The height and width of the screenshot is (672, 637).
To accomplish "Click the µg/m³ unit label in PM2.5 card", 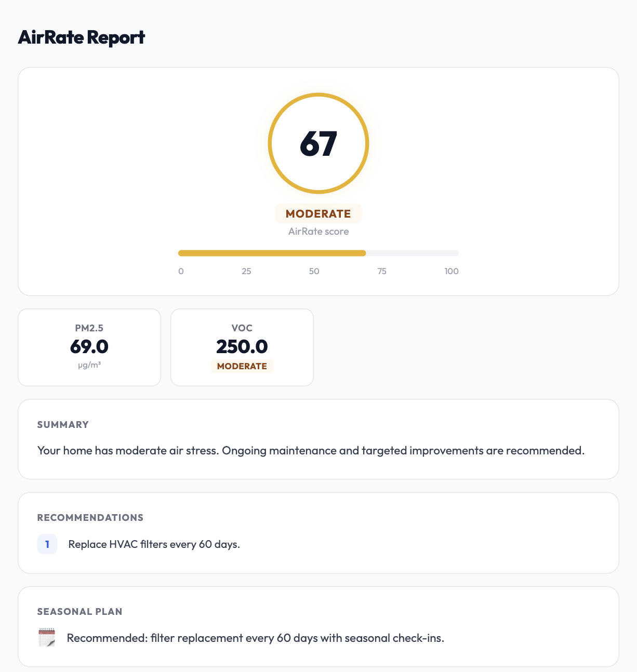I will tap(89, 366).
